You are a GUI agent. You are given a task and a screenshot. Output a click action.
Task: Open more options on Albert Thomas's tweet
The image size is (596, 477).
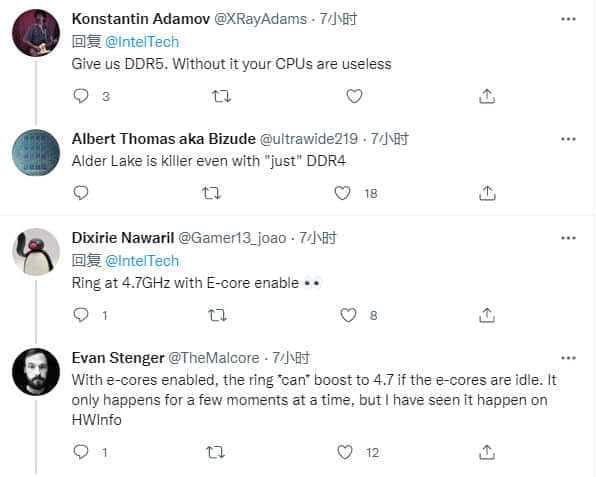pos(568,139)
